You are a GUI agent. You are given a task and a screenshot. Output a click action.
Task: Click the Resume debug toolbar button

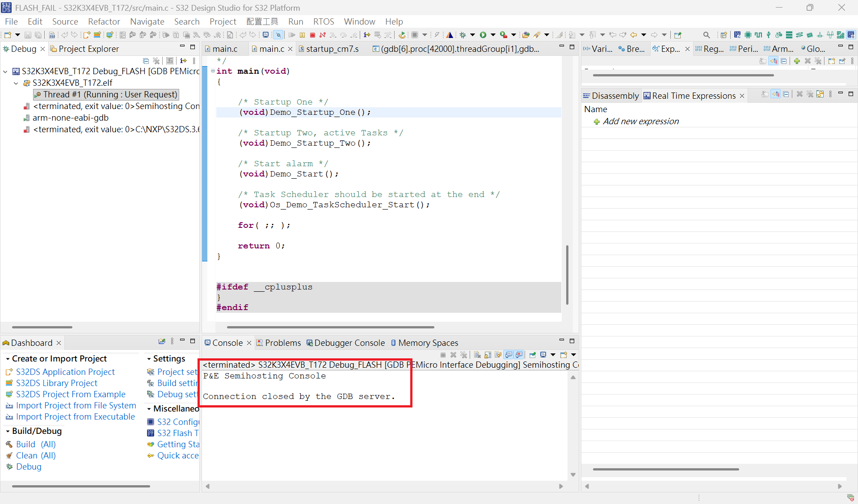292,35
